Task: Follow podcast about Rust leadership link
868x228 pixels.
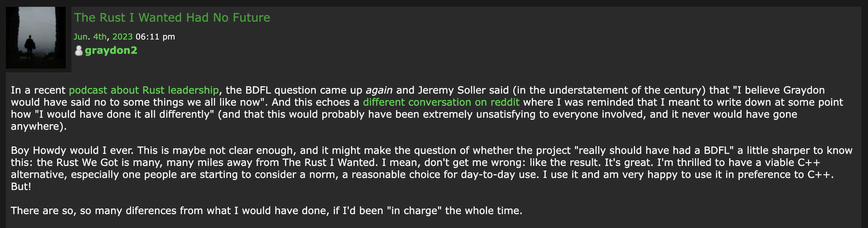Action: click(x=144, y=90)
